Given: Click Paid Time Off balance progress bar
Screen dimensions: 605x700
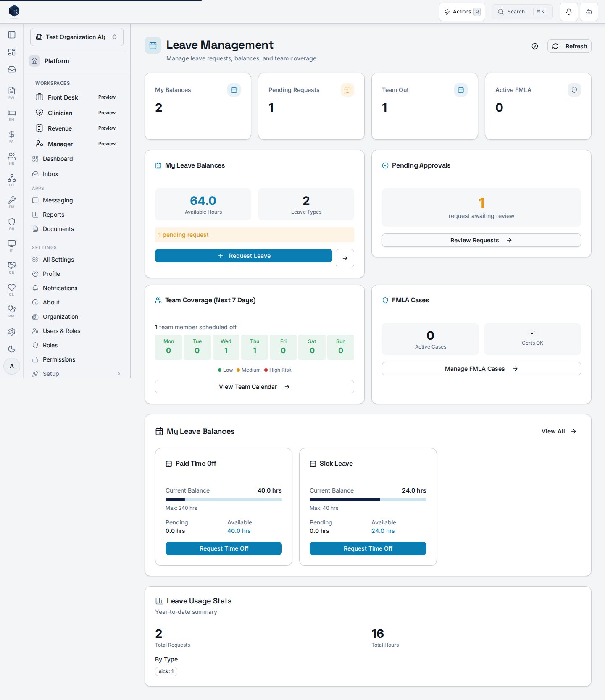Looking at the screenshot, I should [x=224, y=500].
